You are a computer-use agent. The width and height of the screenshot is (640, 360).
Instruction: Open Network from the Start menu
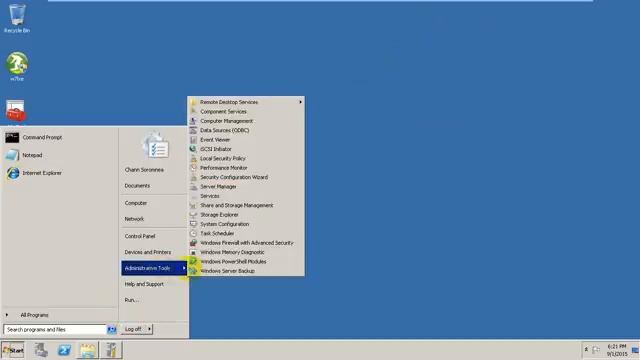pos(134,219)
